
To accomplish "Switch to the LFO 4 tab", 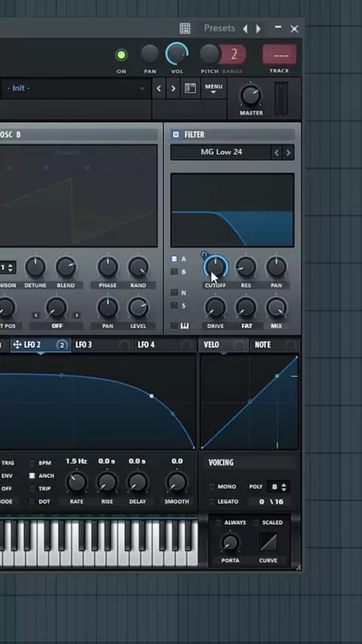I will click(164, 345).
